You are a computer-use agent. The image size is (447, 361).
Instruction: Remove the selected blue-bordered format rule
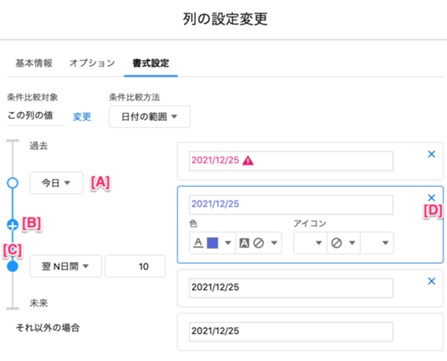pyautogui.click(x=431, y=198)
